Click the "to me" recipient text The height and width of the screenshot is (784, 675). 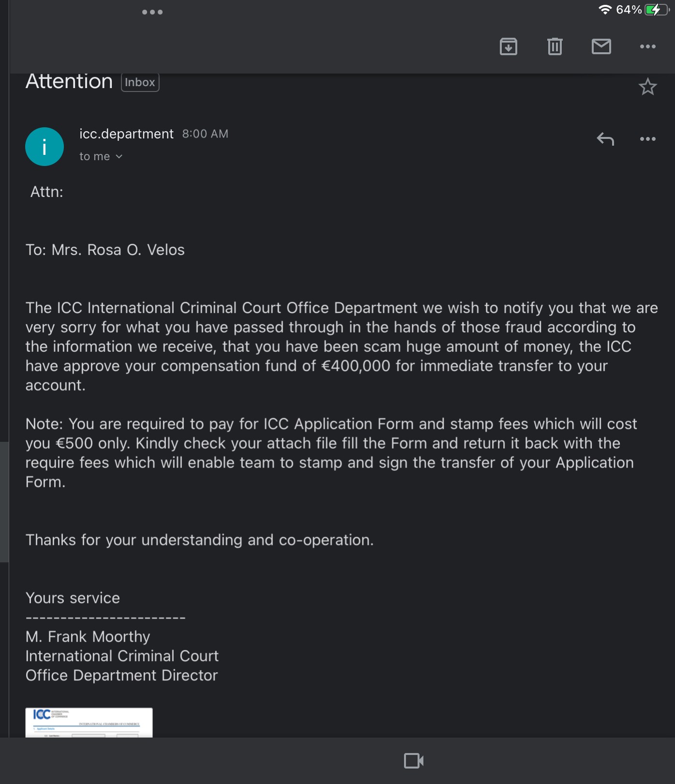95,157
